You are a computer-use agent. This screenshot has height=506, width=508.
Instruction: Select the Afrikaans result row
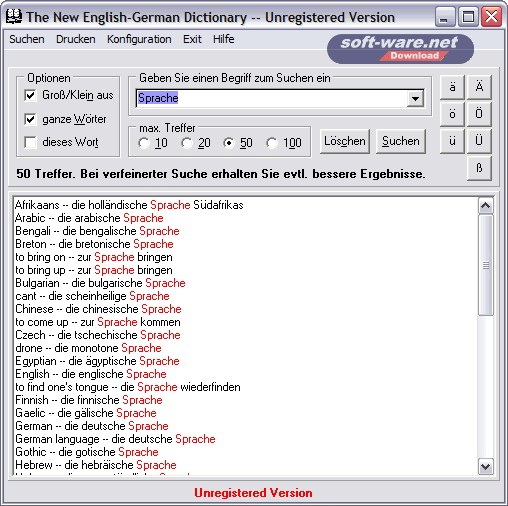click(129, 205)
